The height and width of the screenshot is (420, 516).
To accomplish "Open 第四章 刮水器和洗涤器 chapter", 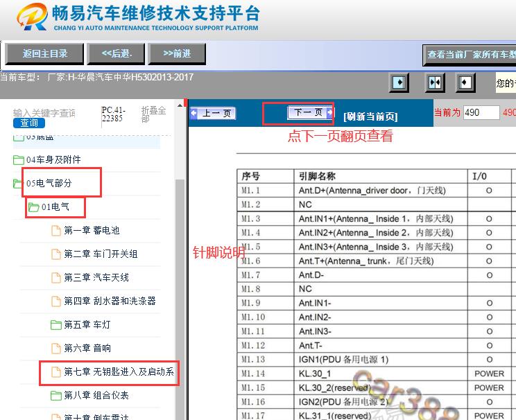I will tap(110, 301).
